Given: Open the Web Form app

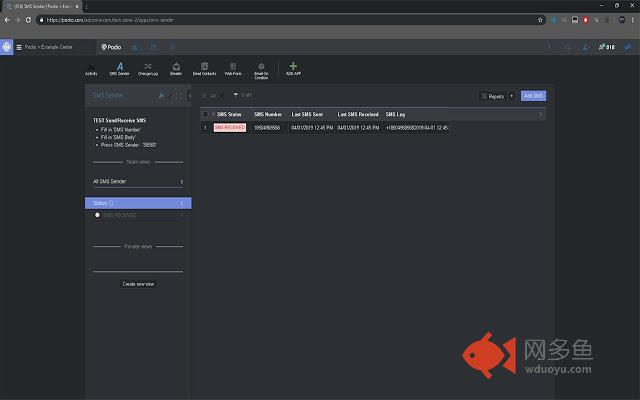Looking at the screenshot, I should click(x=232, y=68).
